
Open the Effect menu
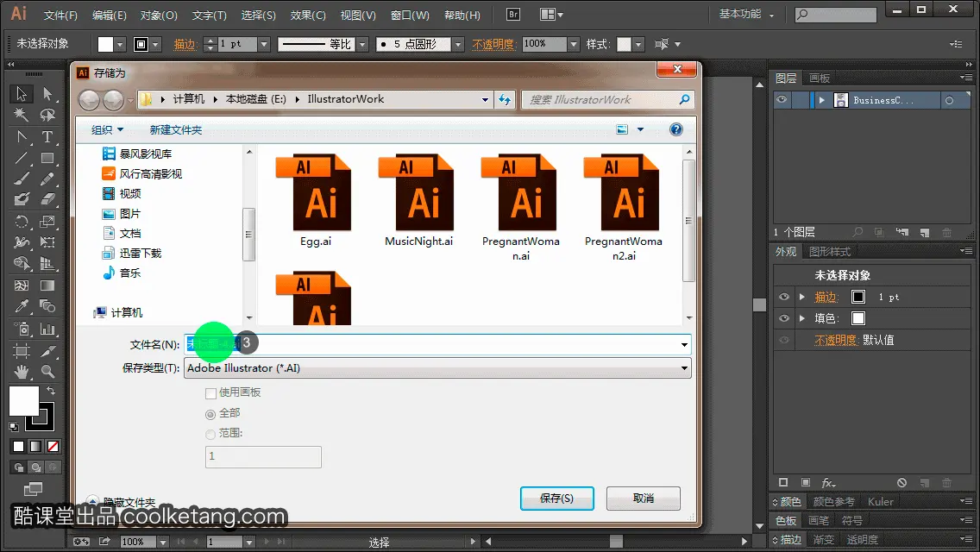[x=308, y=15]
